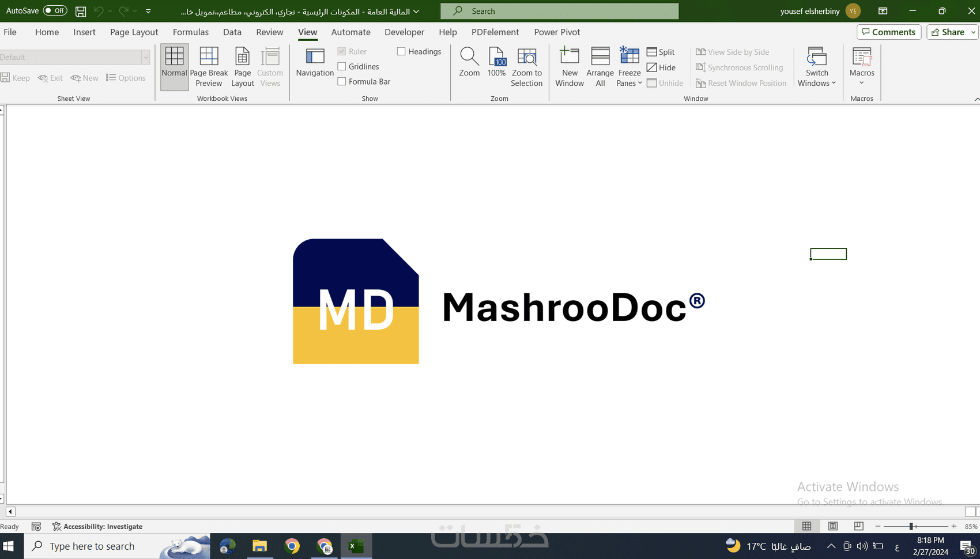Switch to Page Break Preview
Viewport: 980px width, 559px height.
pos(209,67)
